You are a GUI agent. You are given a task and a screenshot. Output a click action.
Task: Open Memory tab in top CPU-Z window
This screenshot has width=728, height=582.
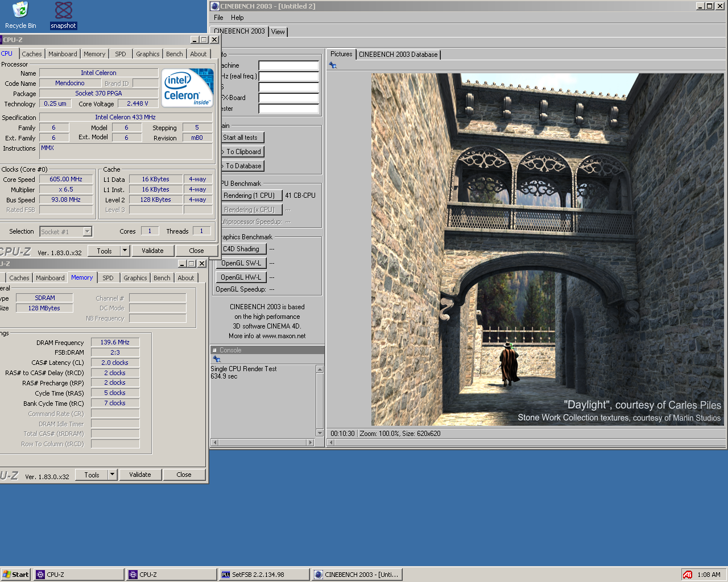94,54
